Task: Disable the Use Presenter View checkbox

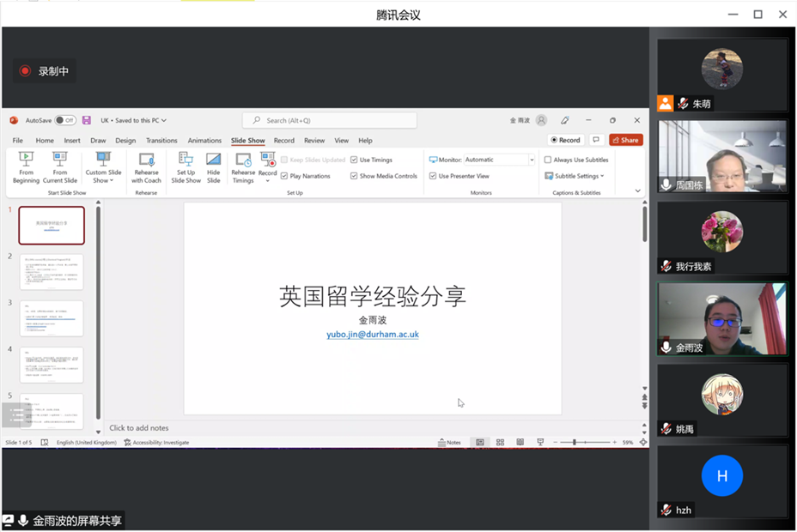Action: pos(433,176)
